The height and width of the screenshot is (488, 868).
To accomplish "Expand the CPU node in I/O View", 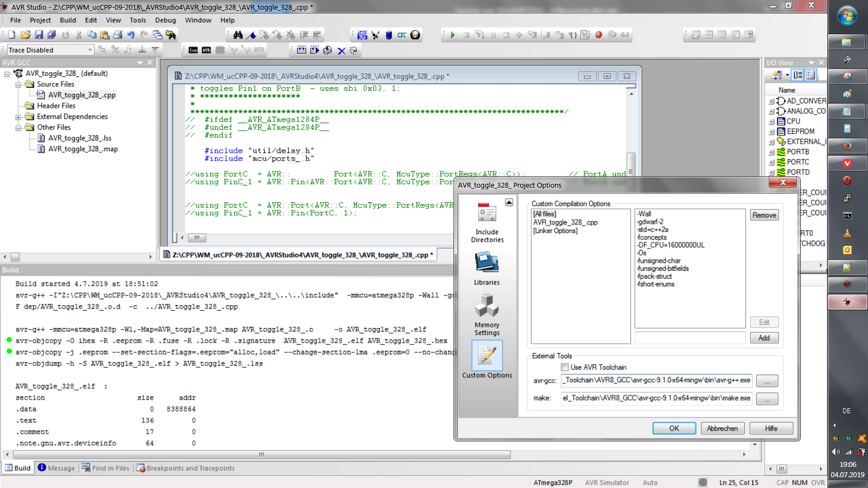I will pyautogui.click(x=771, y=121).
